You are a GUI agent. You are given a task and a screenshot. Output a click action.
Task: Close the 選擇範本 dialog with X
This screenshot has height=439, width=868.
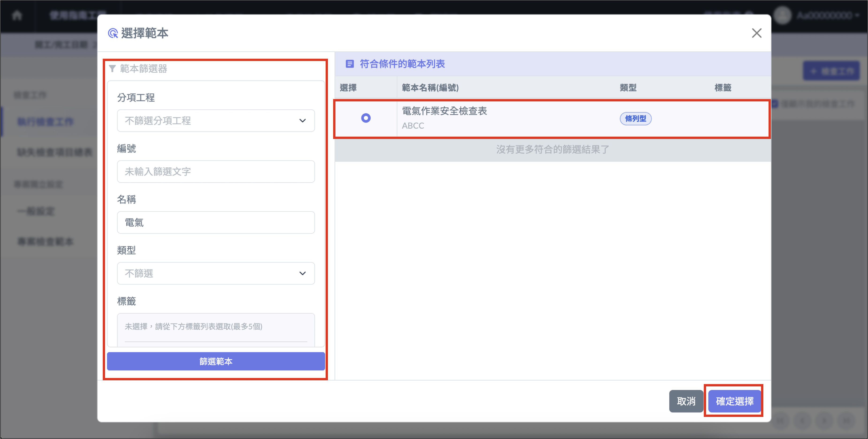(x=757, y=33)
